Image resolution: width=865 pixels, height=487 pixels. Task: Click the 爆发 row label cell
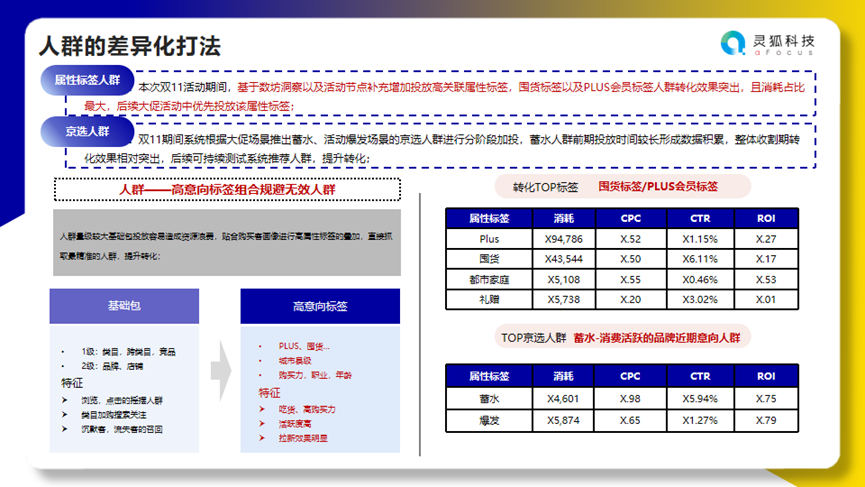489,420
